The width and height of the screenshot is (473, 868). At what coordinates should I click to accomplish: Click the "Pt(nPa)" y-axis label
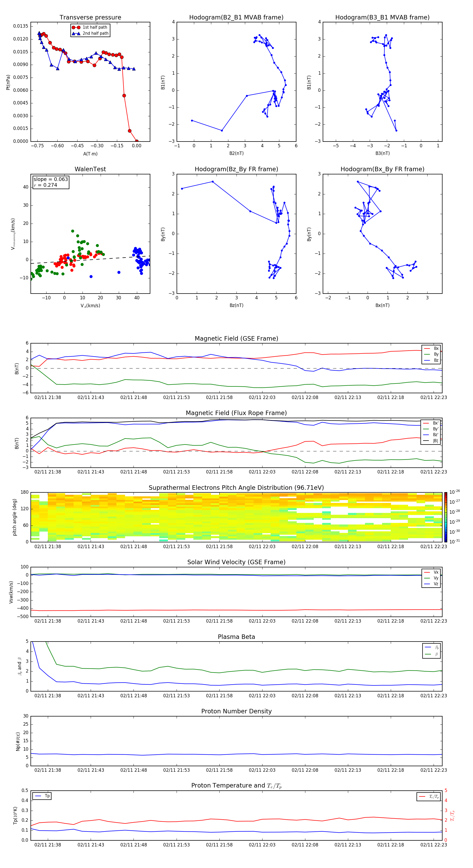coord(8,82)
